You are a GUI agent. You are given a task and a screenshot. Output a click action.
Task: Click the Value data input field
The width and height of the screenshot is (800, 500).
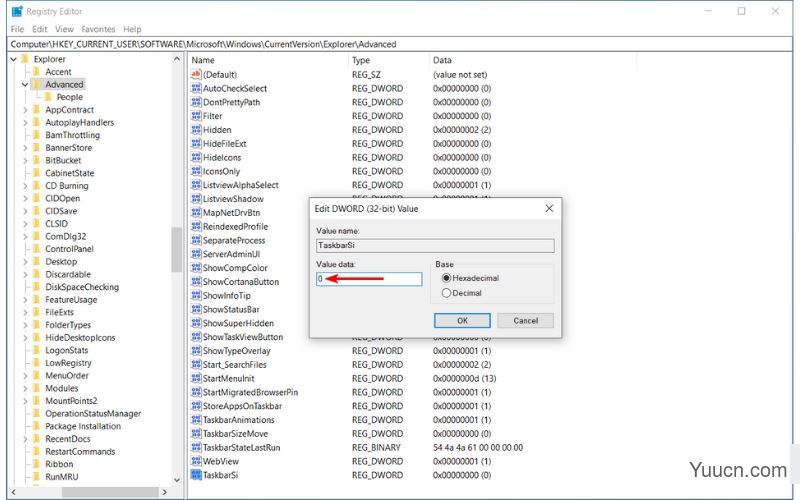pos(369,279)
